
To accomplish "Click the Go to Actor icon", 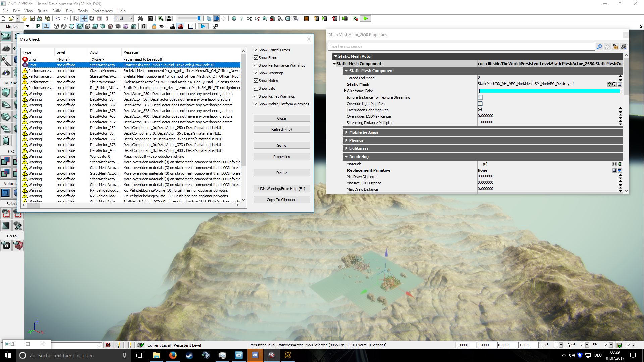I will click(x=6, y=246).
